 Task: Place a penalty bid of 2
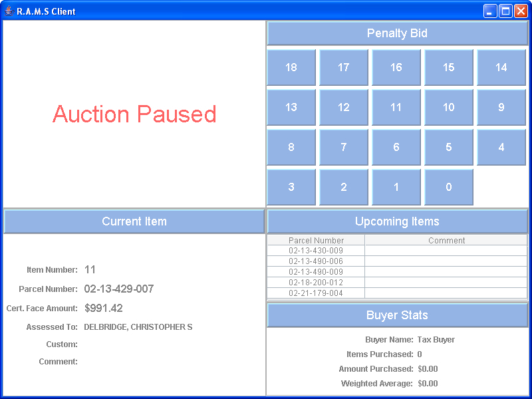[x=344, y=187]
